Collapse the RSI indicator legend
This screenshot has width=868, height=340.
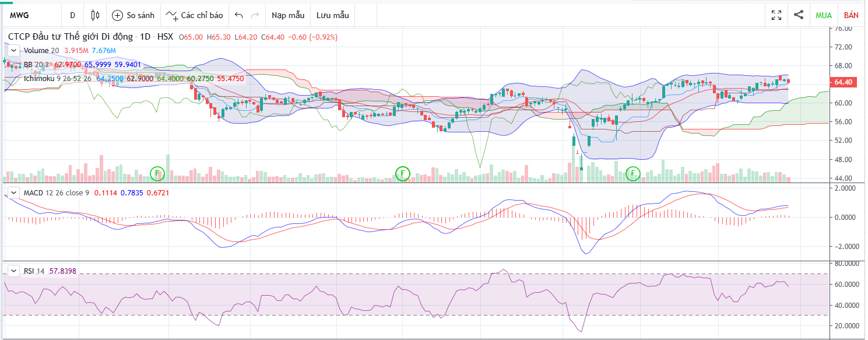13,271
